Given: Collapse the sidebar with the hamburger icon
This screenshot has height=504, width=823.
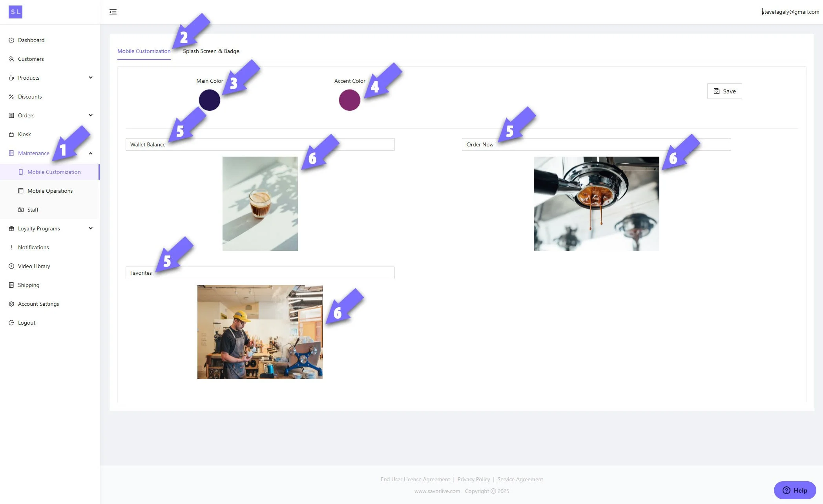Looking at the screenshot, I should tap(113, 12).
